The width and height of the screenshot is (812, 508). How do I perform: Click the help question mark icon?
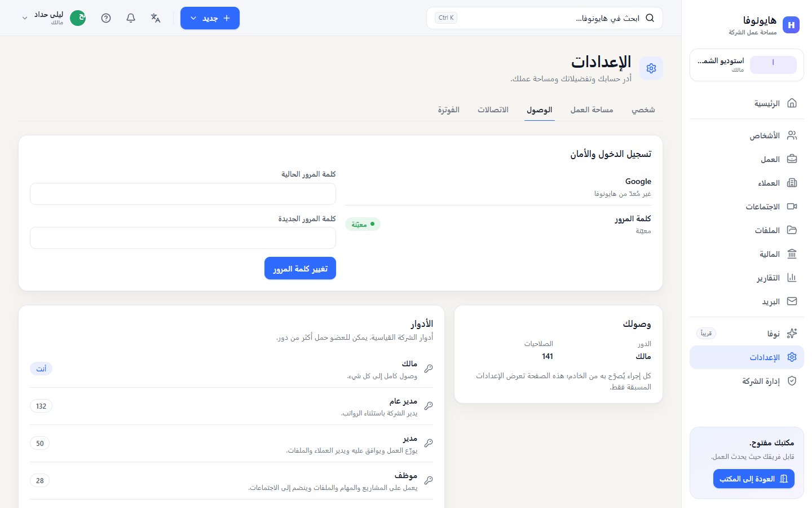106,18
